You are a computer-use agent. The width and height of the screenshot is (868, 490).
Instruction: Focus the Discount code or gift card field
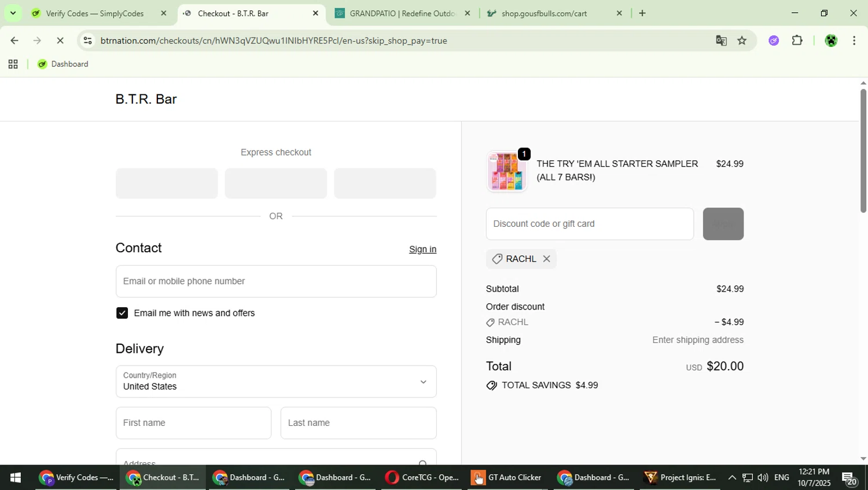590,224
